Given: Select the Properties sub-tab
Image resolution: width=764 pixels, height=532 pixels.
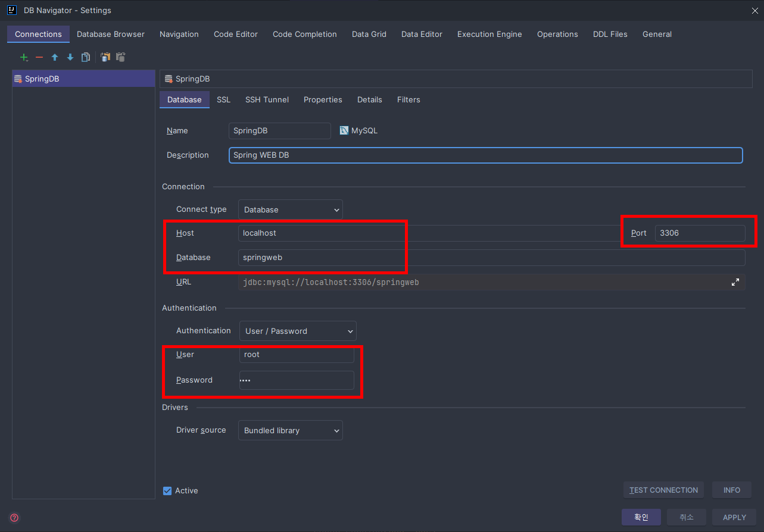Looking at the screenshot, I should click(x=323, y=99).
